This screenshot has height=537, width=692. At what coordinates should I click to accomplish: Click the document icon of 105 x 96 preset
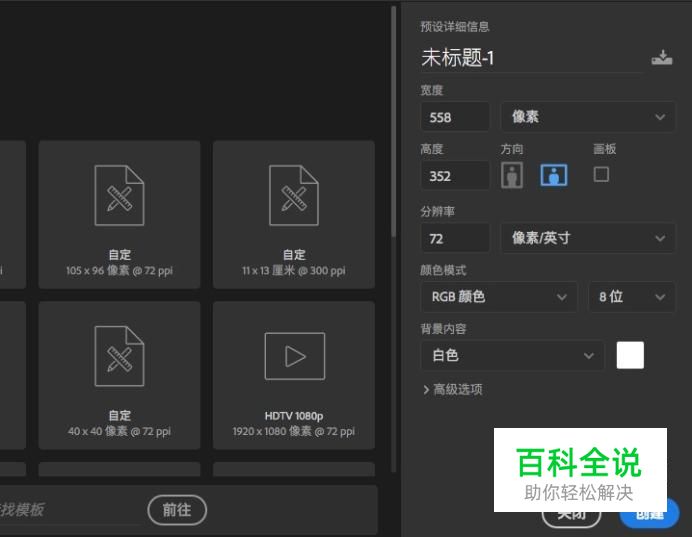119,195
